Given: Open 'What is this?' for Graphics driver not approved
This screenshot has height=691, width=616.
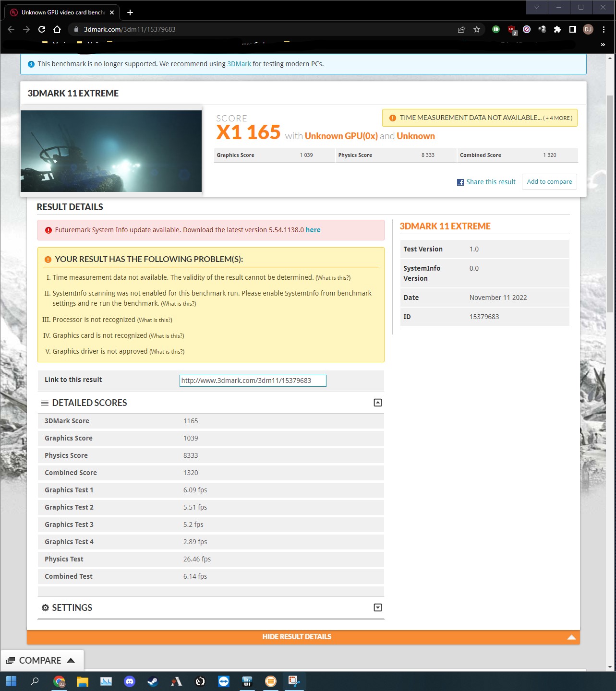Looking at the screenshot, I should 167,352.
